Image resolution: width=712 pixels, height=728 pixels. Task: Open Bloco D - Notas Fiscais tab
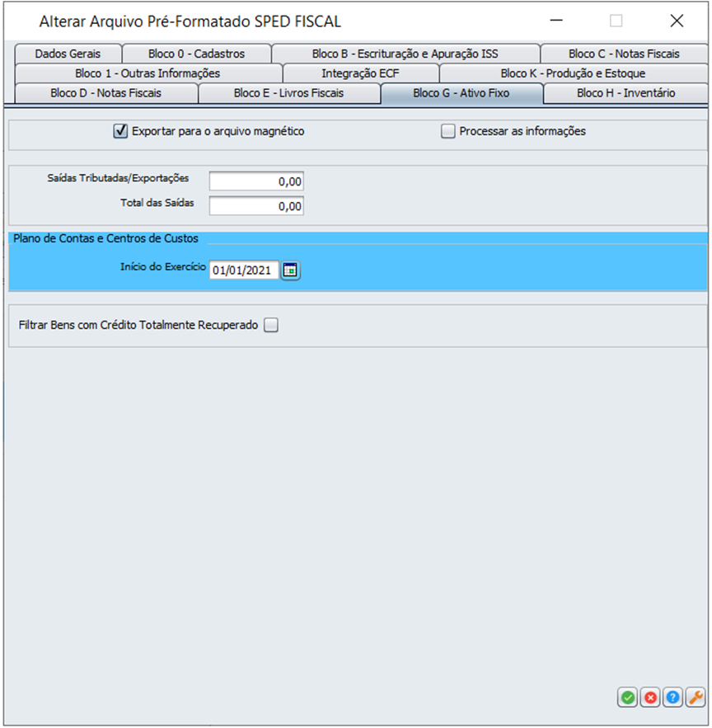pyautogui.click(x=105, y=93)
